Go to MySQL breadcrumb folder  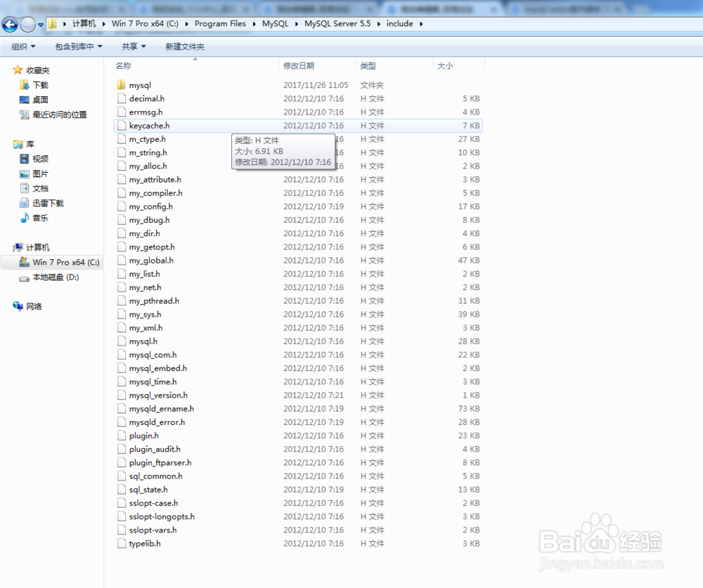(276, 24)
